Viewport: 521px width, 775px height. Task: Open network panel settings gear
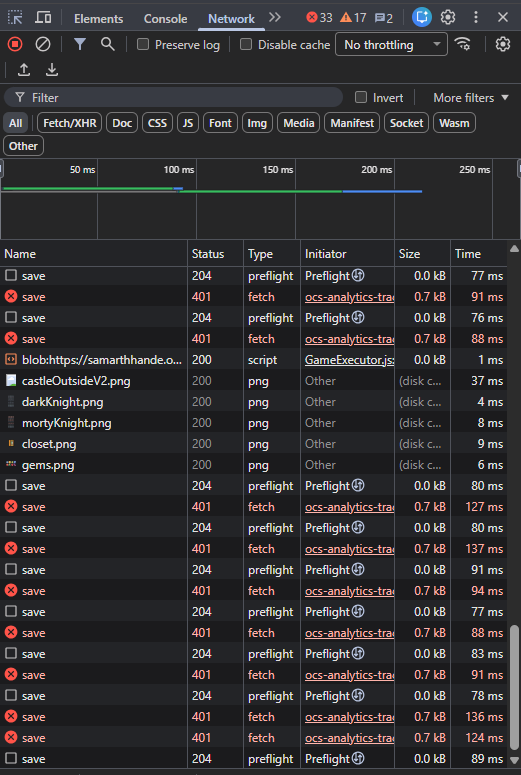coord(503,44)
